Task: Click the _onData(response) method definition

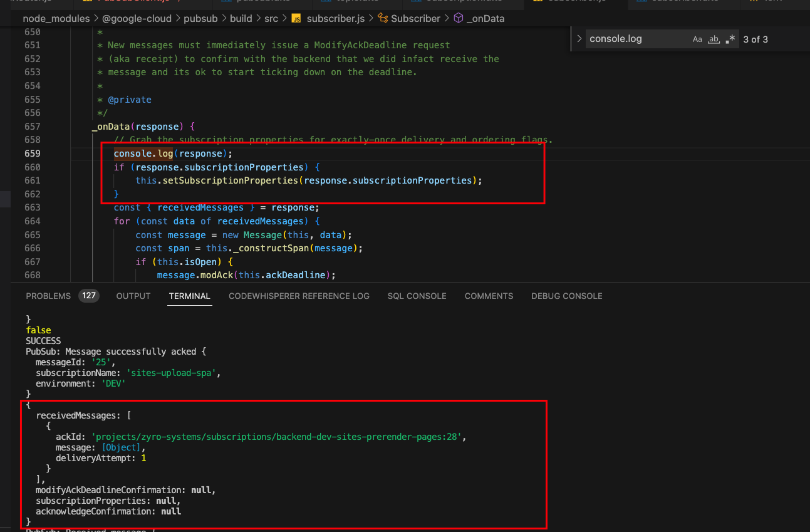Action: pos(143,127)
